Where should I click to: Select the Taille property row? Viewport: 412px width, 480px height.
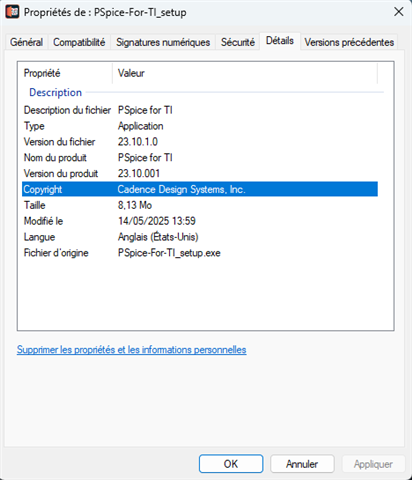tap(200, 205)
